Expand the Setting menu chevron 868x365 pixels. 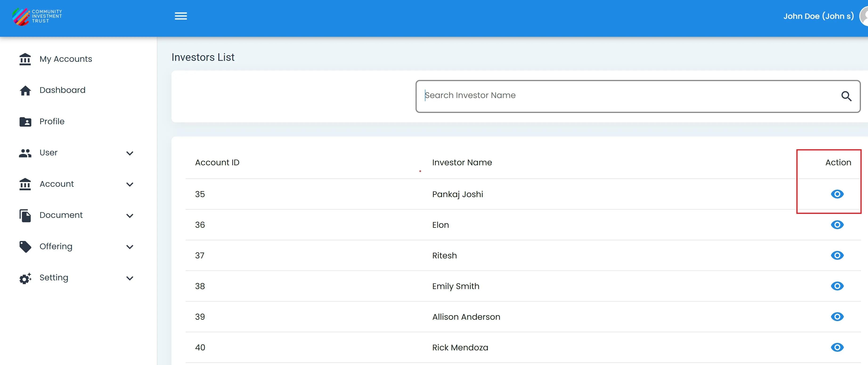coord(130,278)
